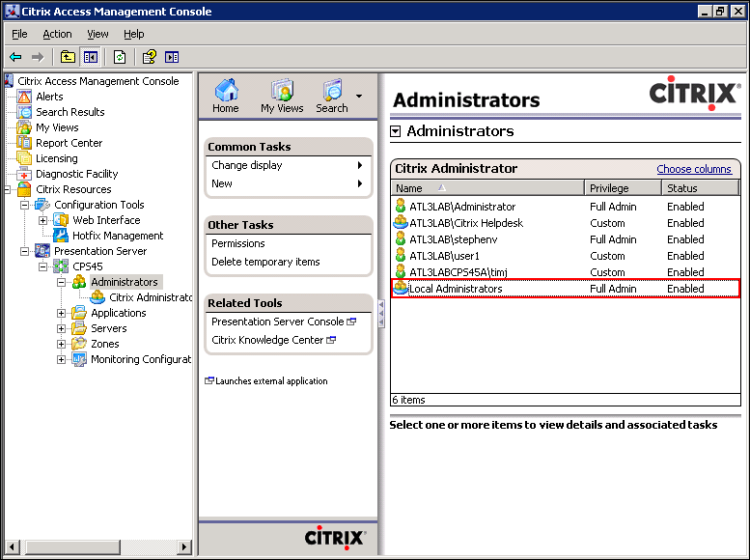The image size is (750, 560).
Task: Open the Action menu
Action: coord(57,34)
